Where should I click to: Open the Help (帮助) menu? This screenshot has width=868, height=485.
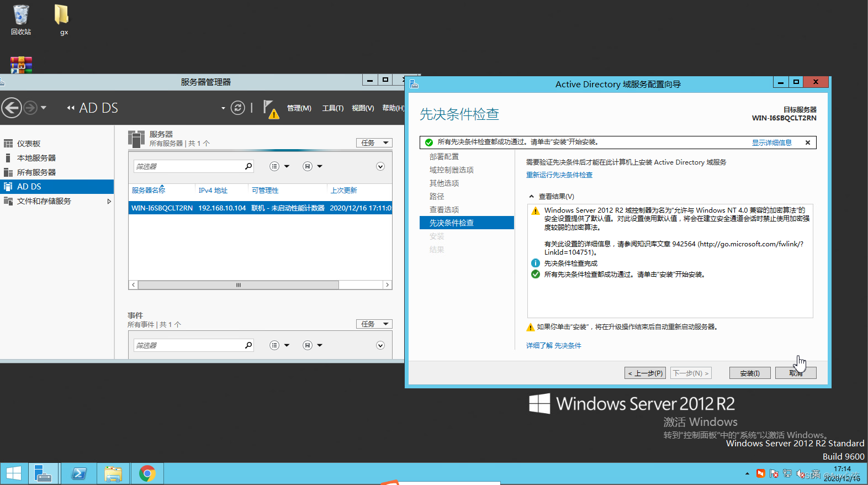coord(393,108)
